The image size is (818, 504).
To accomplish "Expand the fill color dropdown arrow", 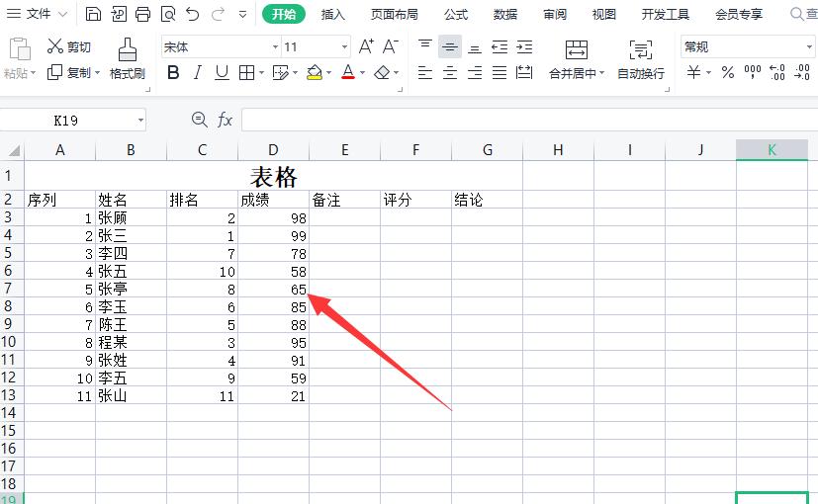I will (328, 73).
